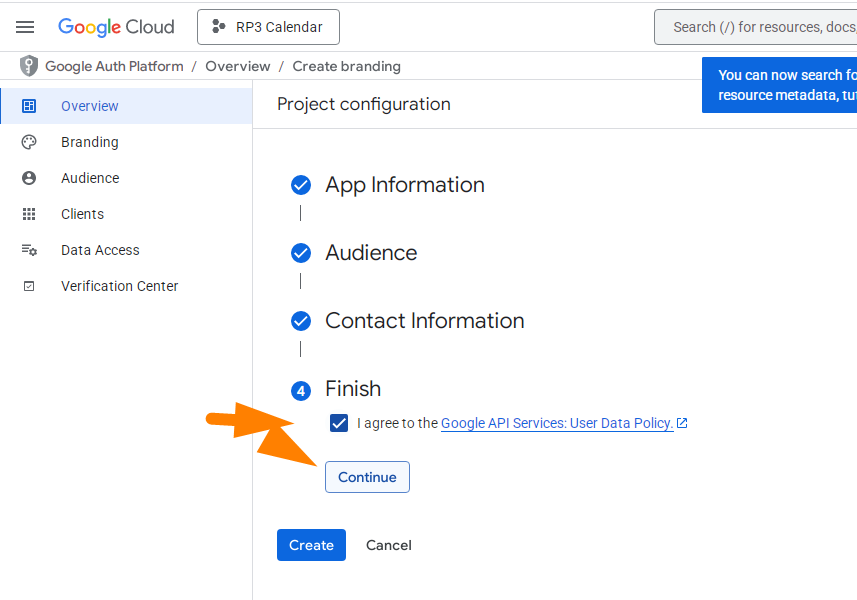This screenshot has width=857, height=600.
Task: Click the Clients grid icon
Action: click(x=29, y=214)
